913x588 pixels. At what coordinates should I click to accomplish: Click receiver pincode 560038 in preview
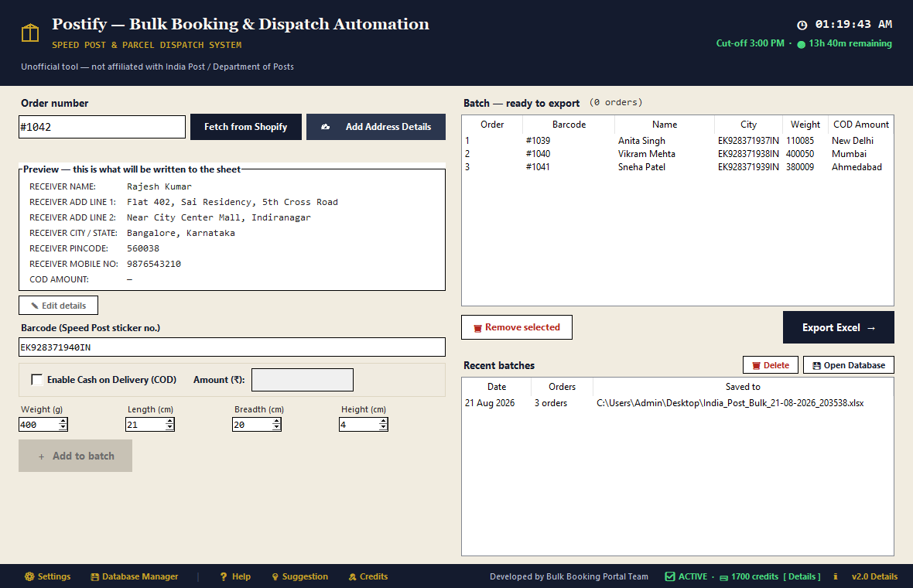click(143, 248)
